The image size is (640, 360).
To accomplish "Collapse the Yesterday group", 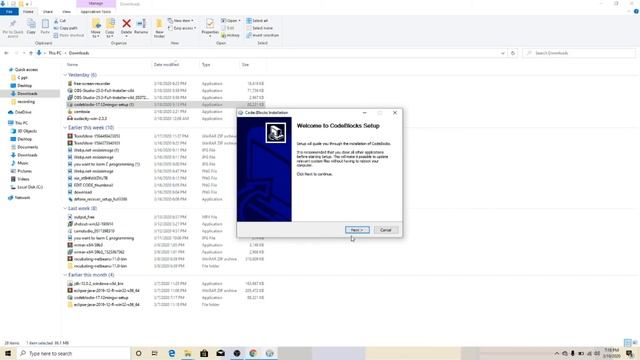I will tap(65, 75).
